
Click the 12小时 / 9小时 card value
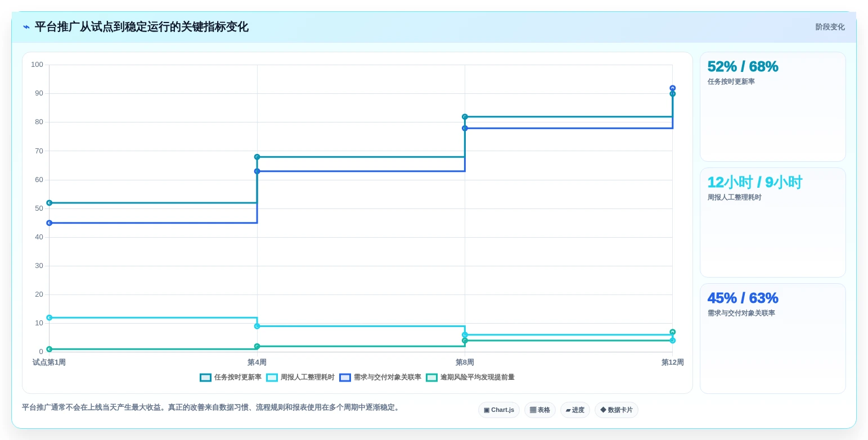755,183
